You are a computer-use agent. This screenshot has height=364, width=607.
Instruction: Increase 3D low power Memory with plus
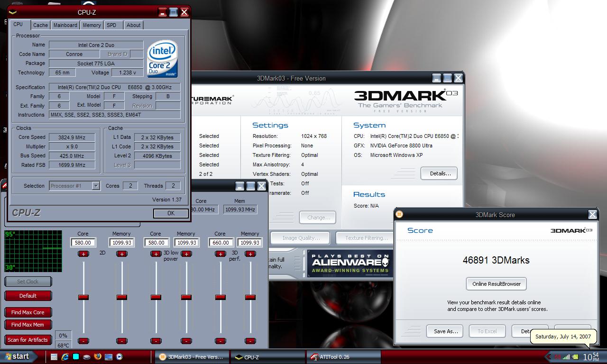click(x=186, y=254)
